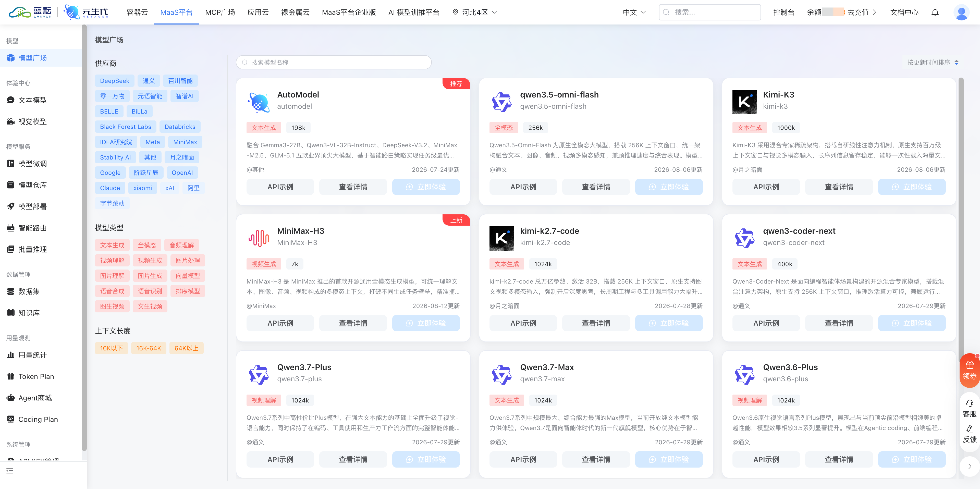The width and height of the screenshot is (980, 489).
Task: Click the Kimi-K3 logo thumbnail
Action: pyautogui.click(x=744, y=102)
